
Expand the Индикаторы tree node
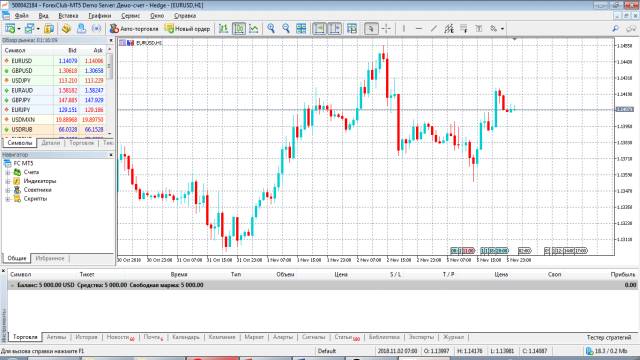[7, 181]
